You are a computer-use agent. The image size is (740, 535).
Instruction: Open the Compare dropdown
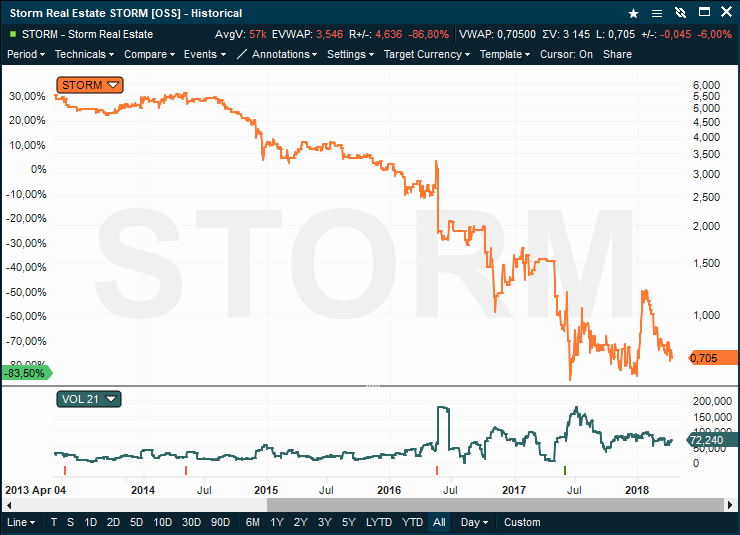coord(149,54)
